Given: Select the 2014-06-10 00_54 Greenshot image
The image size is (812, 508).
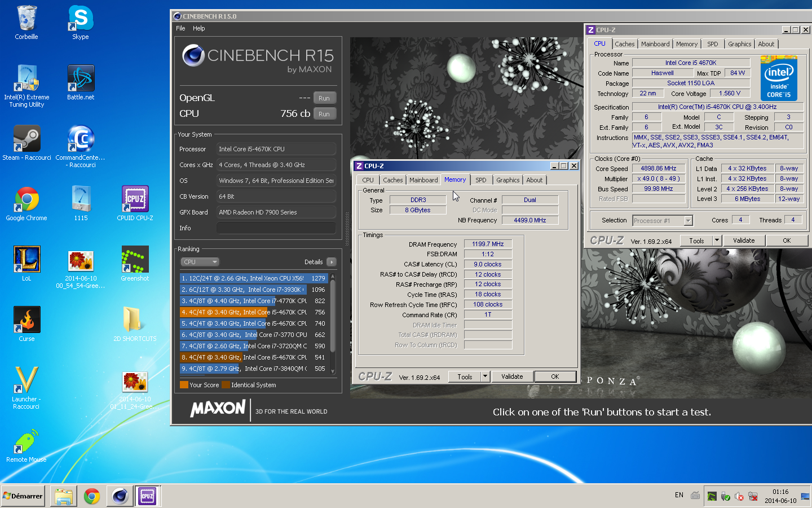Looking at the screenshot, I should tap(81, 269).
